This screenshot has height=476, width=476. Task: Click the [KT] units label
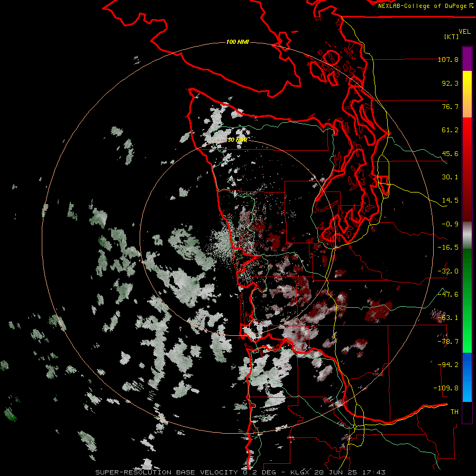tap(452, 36)
